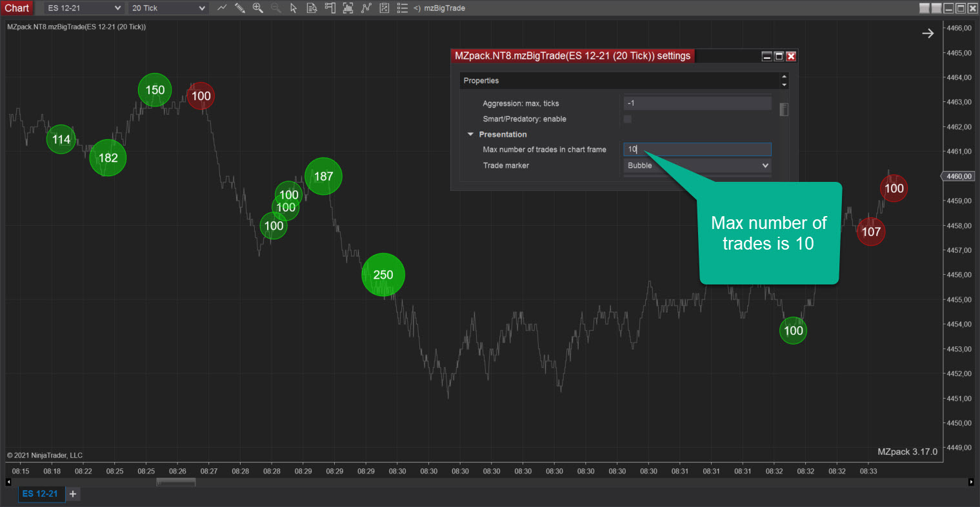Add a new chart tab with plus

click(73, 494)
